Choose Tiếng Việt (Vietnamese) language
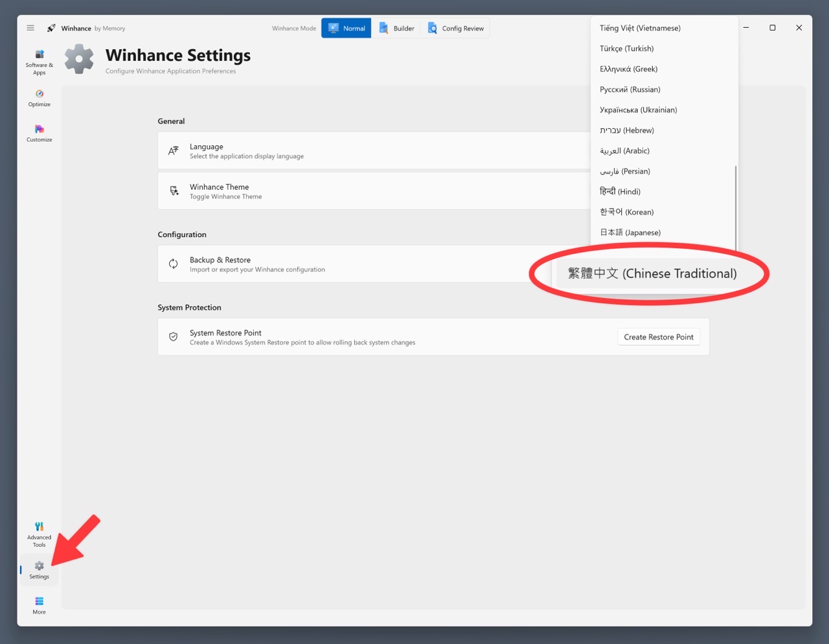Viewport: 829px width, 644px height. [x=664, y=28]
